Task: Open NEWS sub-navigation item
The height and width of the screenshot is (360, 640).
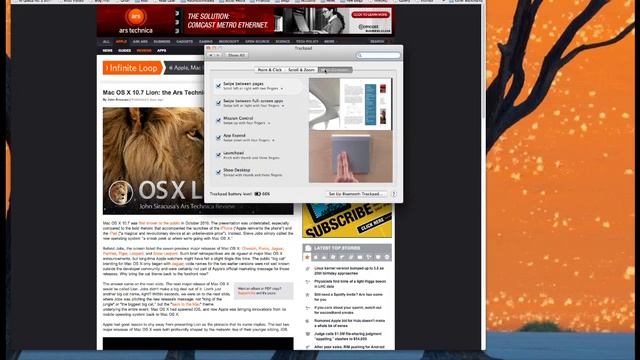Action: 107,51
